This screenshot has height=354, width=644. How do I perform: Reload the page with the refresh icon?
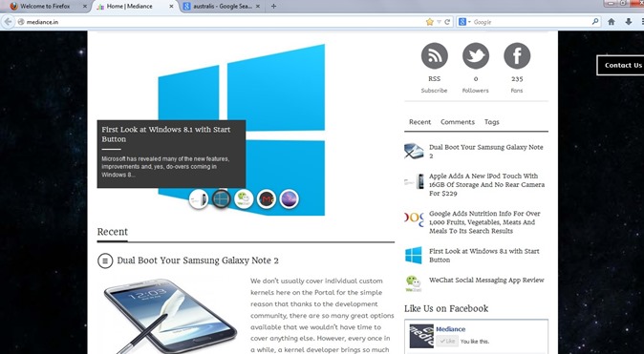(447, 22)
